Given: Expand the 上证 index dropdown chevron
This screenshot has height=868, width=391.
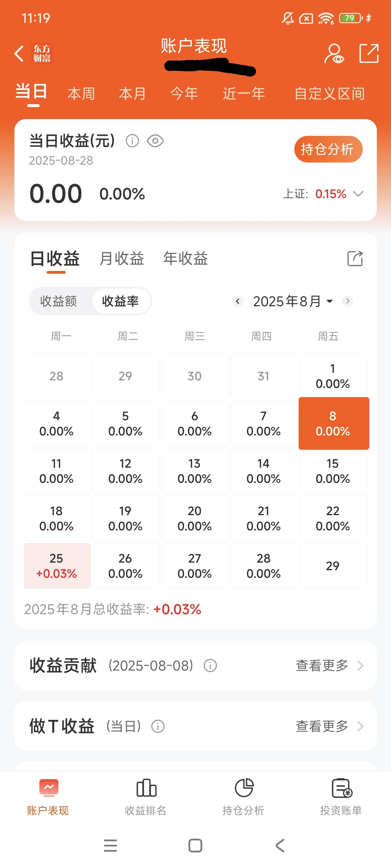Looking at the screenshot, I should [x=358, y=194].
